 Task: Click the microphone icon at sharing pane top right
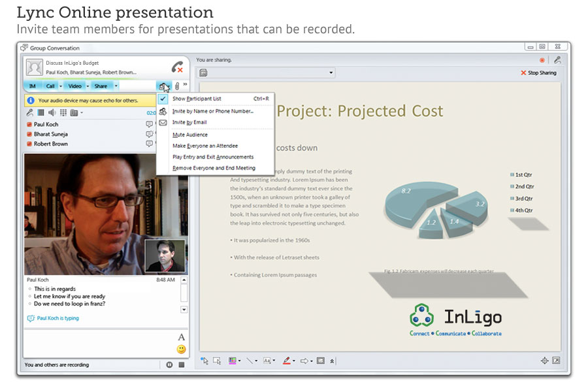[557, 59]
